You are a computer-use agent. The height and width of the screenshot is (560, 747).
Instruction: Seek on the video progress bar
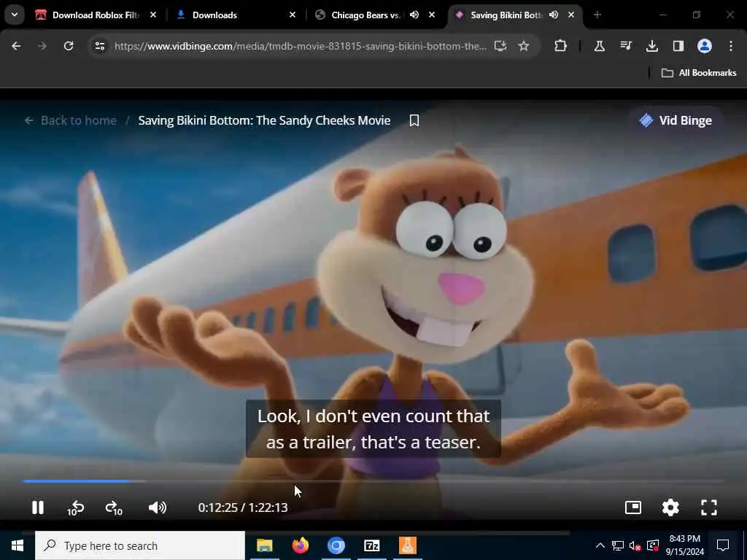[x=373, y=481]
